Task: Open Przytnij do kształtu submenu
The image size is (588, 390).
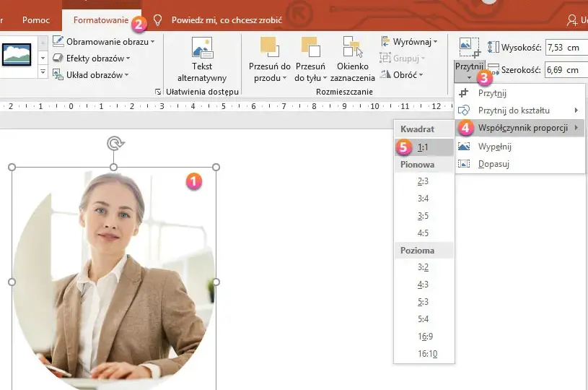Action: pos(519,110)
